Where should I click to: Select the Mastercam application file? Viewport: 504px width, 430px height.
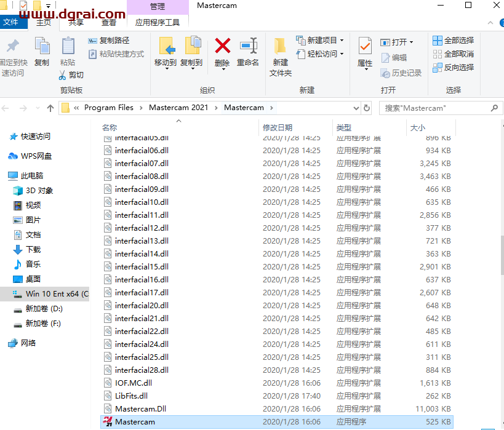(135, 421)
